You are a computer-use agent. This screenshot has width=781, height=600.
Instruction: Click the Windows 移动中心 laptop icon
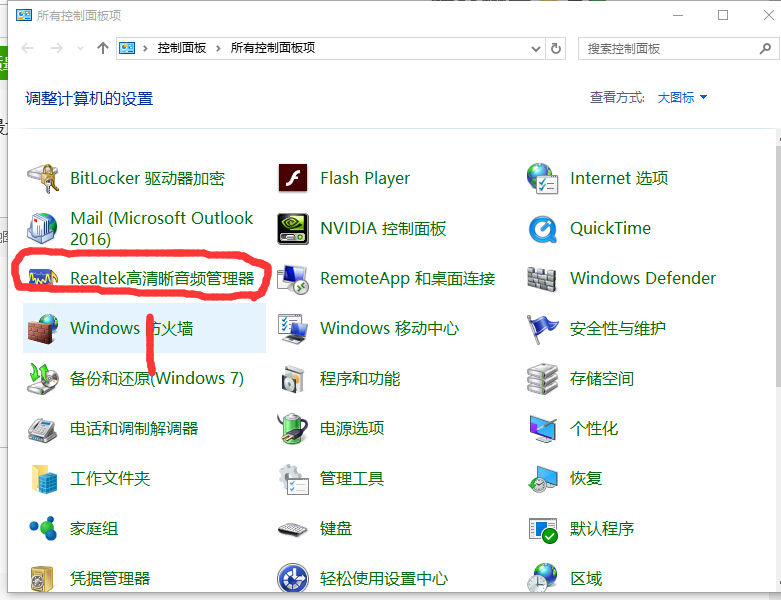coord(293,329)
